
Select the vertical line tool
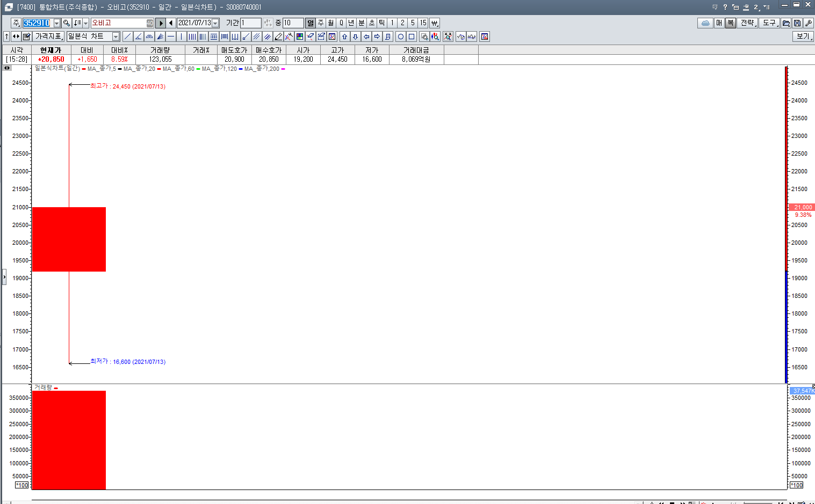pos(181,36)
